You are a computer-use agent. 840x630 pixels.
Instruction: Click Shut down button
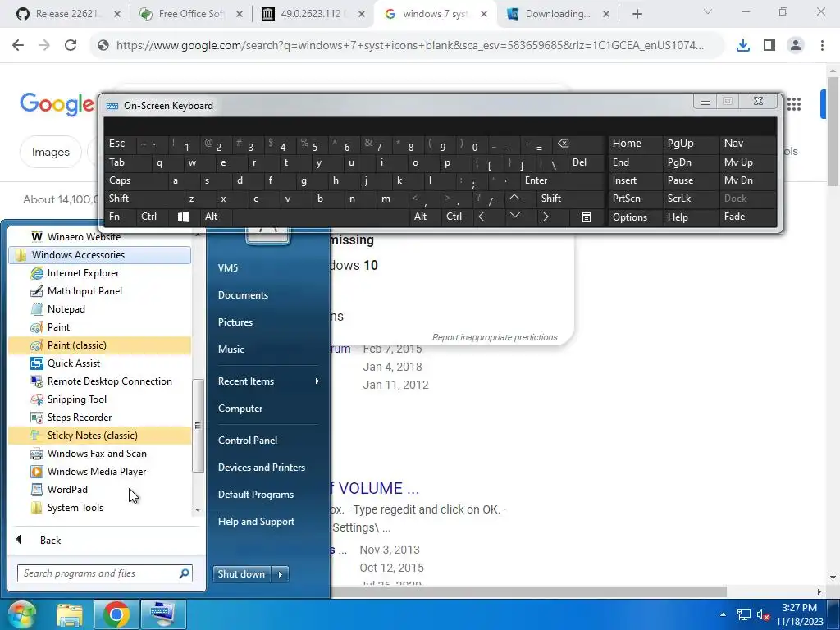tap(242, 574)
